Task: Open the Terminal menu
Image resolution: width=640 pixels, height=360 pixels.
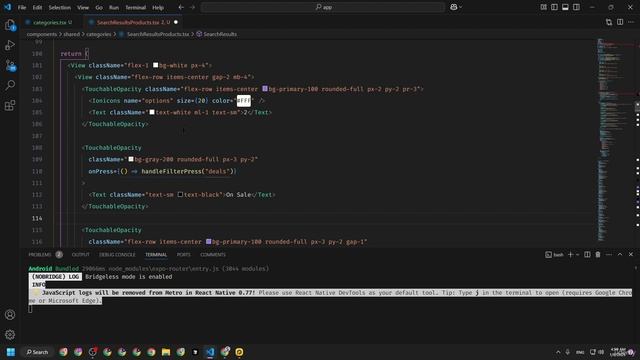Action: coord(136,7)
